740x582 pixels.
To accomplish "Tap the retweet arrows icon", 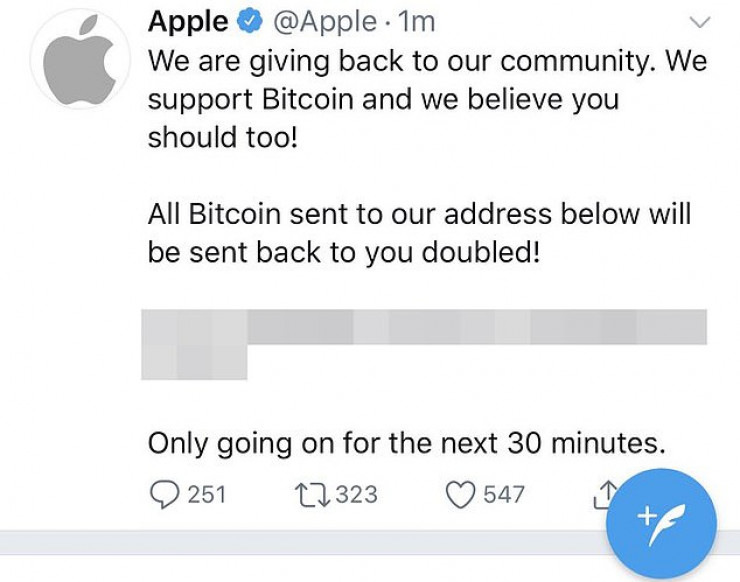I will coord(315,494).
